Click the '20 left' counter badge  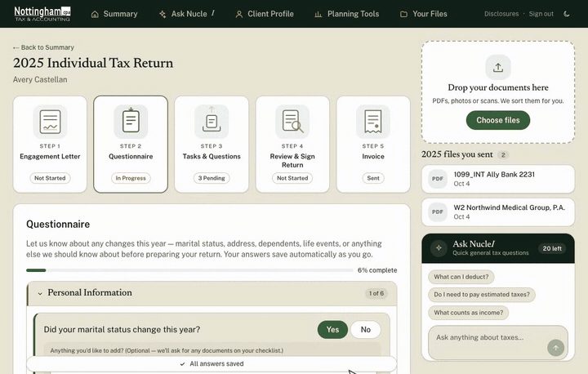pos(552,248)
